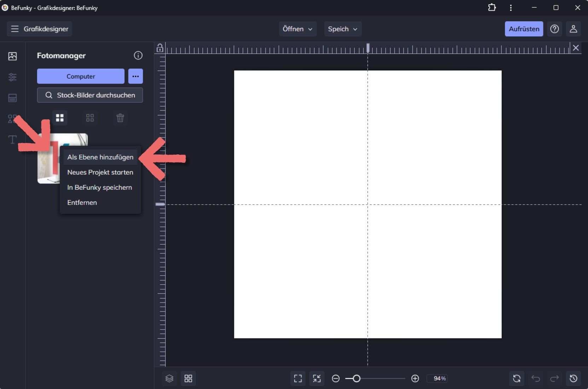Open the Image Manager sidebar icon
The height and width of the screenshot is (389, 588).
point(12,56)
